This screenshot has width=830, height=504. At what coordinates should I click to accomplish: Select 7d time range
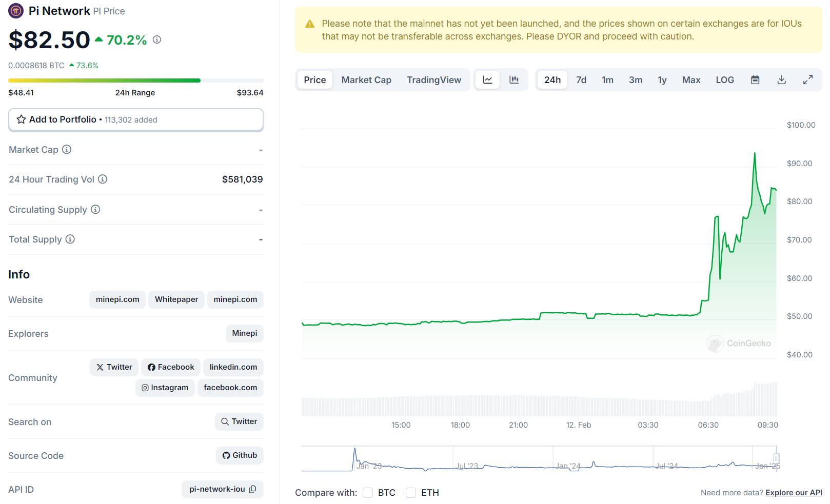[x=581, y=80]
